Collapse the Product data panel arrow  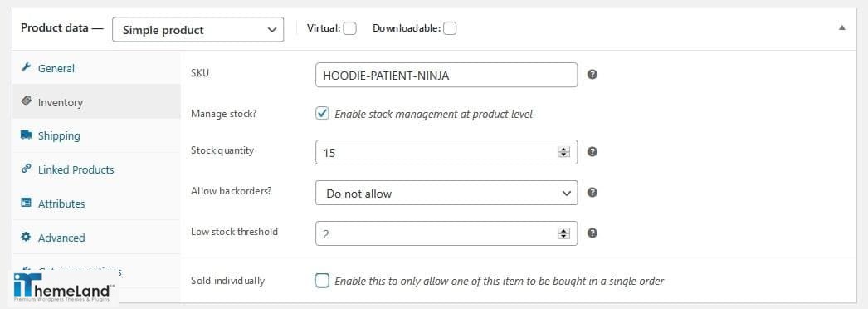tap(842, 27)
